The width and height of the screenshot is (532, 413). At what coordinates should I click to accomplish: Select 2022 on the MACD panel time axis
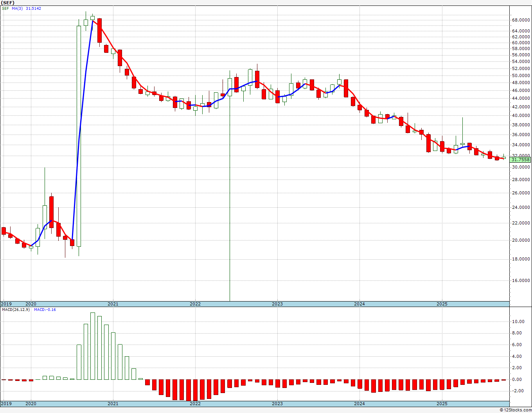coord(195,404)
